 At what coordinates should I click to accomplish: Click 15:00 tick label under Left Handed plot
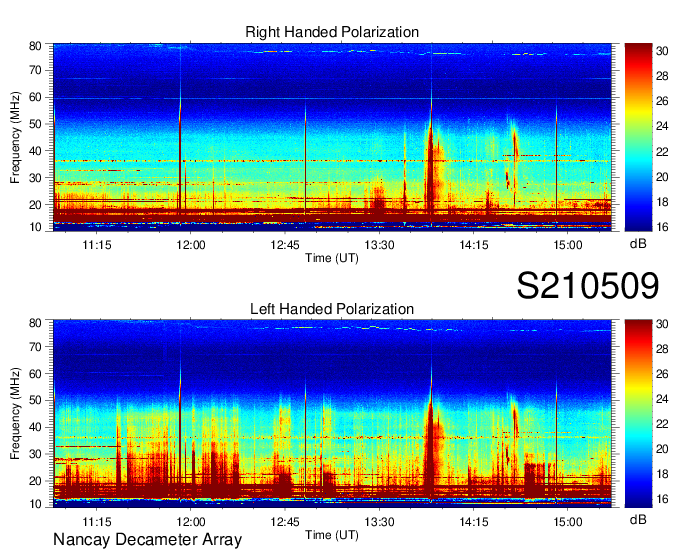pyautogui.click(x=568, y=522)
